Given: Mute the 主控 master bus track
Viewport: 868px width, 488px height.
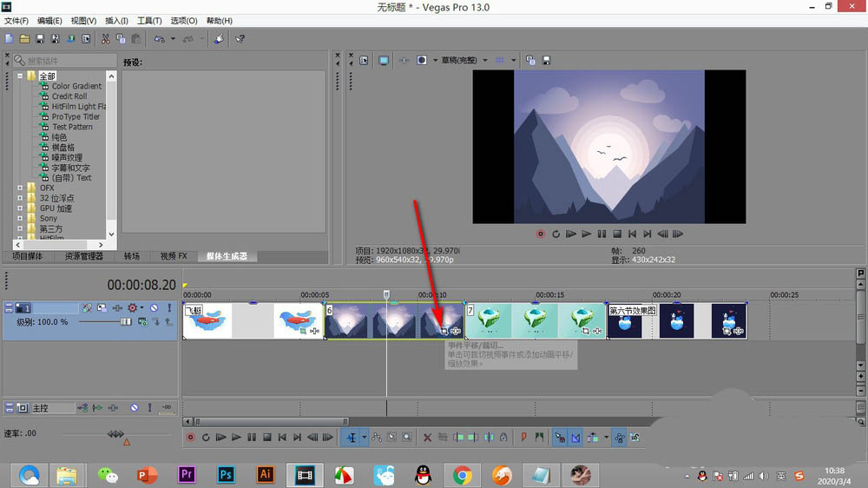Looking at the screenshot, I should [x=135, y=408].
